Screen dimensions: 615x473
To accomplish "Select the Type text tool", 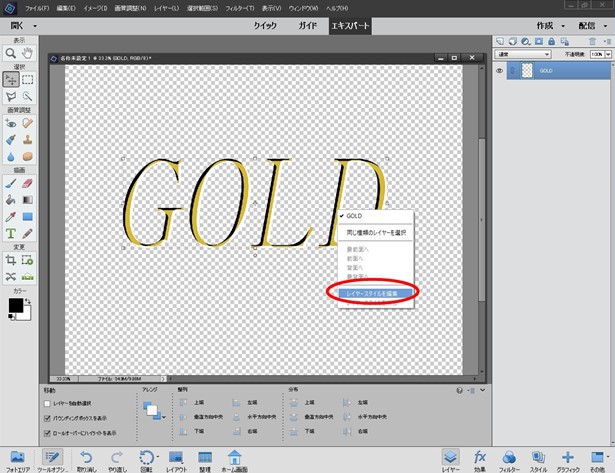I will [11, 234].
